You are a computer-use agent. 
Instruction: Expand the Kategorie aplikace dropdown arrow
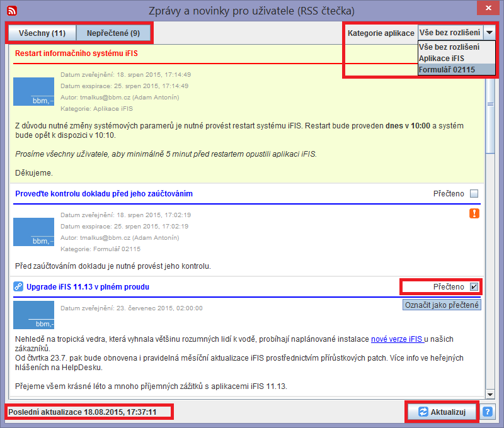coord(490,33)
